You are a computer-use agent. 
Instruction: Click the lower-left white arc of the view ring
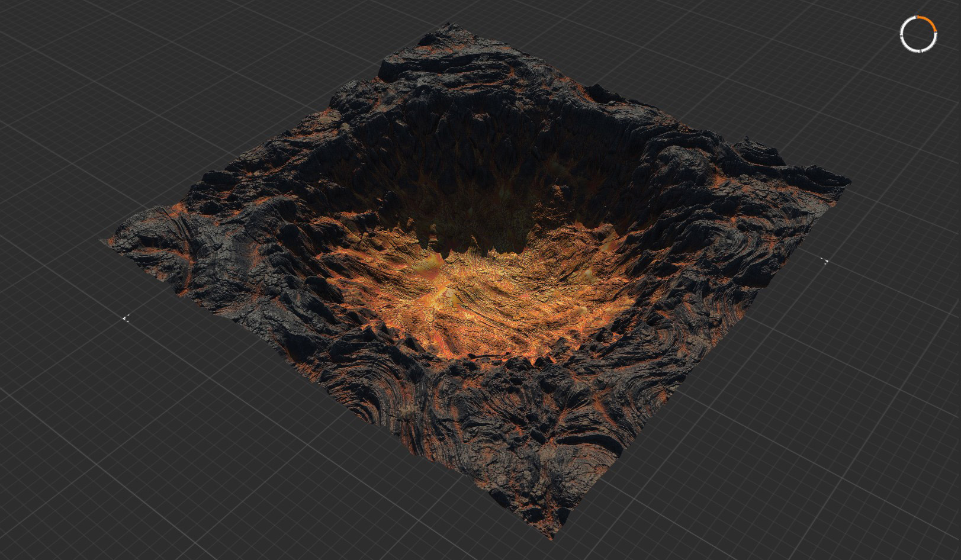(907, 46)
